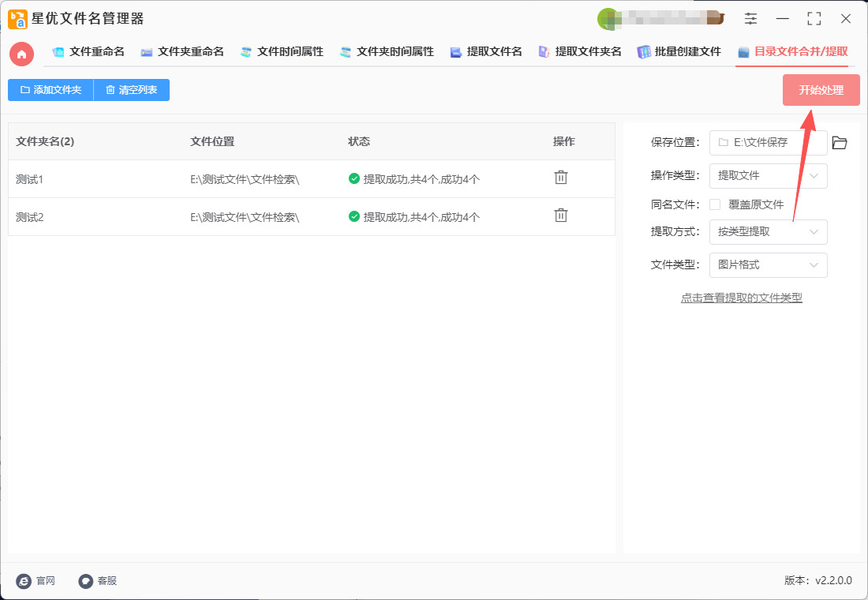Image resolution: width=868 pixels, height=600 pixels.
Task: Open 点击查看提取的文件类型 link
Action: [741, 298]
